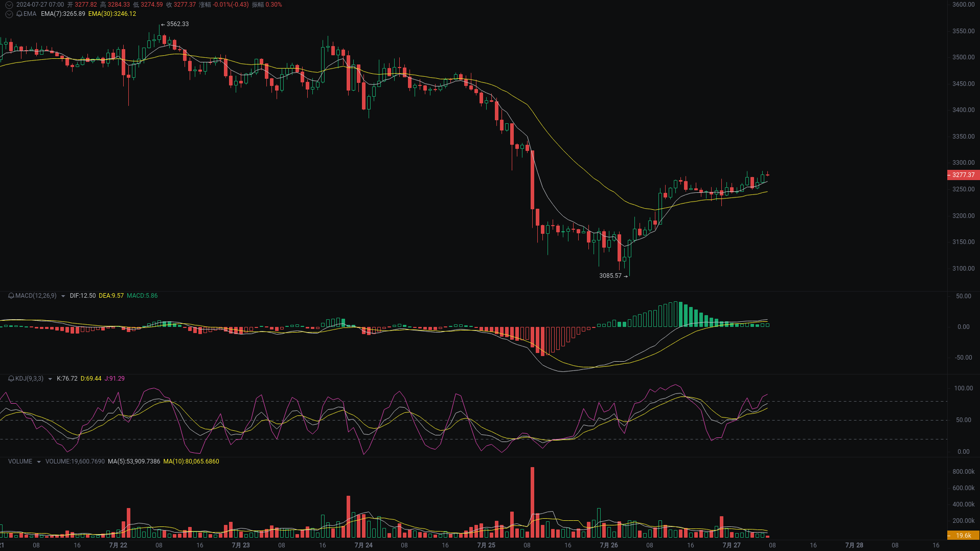Select the 7月25 date on the time axis
Viewport: 980px width, 551px height.
click(x=486, y=545)
